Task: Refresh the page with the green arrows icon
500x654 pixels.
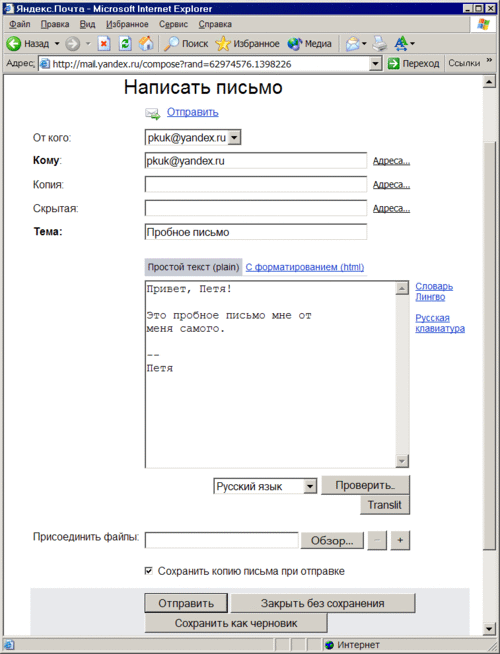Action: (125, 43)
